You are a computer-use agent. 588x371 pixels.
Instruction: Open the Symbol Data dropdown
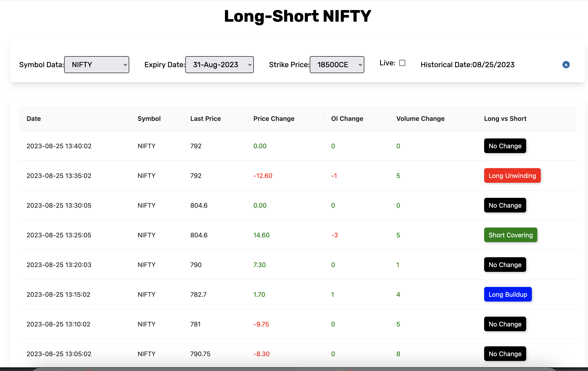click(97, 64)
